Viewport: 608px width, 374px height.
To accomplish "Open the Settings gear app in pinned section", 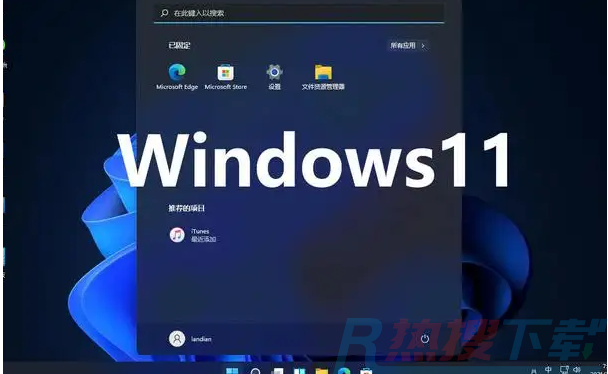I will pos(274,77).
